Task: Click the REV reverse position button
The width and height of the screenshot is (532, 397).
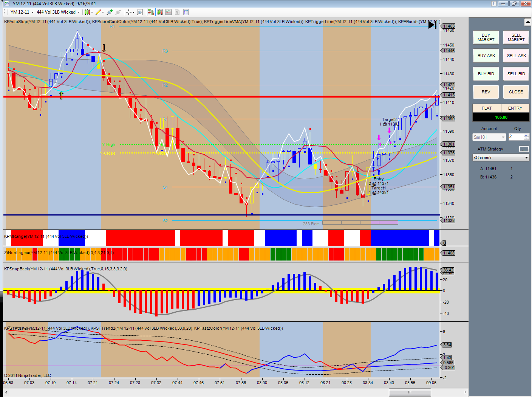Action: pos(486,92)
